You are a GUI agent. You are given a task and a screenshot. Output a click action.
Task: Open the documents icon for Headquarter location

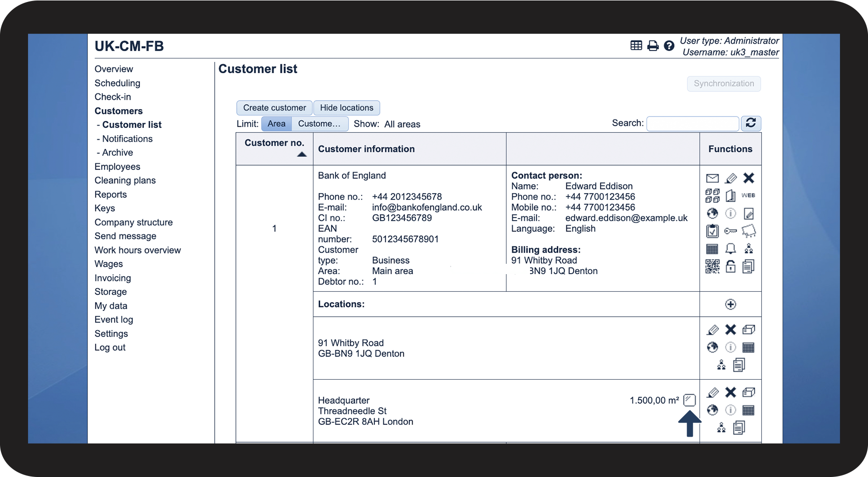click(x=739, y=428)
